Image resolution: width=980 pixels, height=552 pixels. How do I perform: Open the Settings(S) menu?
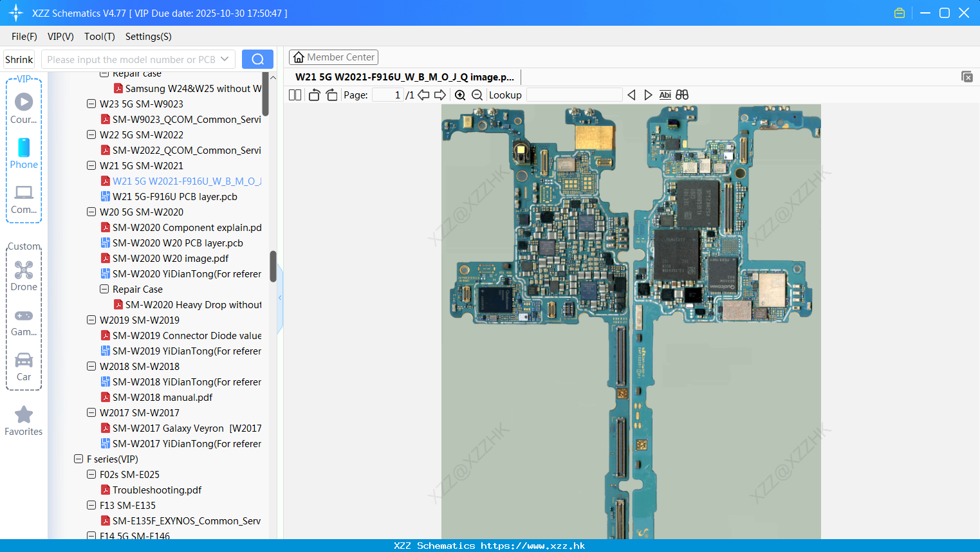coord(149,37)
